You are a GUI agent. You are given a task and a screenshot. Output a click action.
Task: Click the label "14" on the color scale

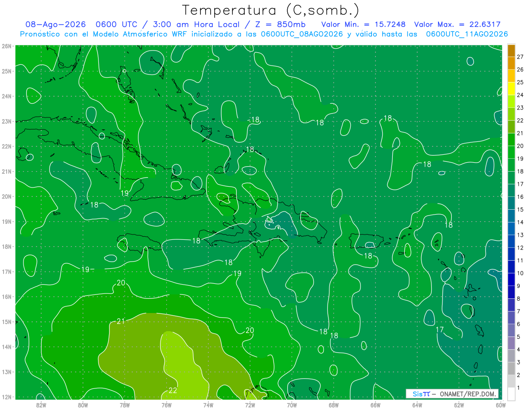pyautogui.click(x=520, y=222)
